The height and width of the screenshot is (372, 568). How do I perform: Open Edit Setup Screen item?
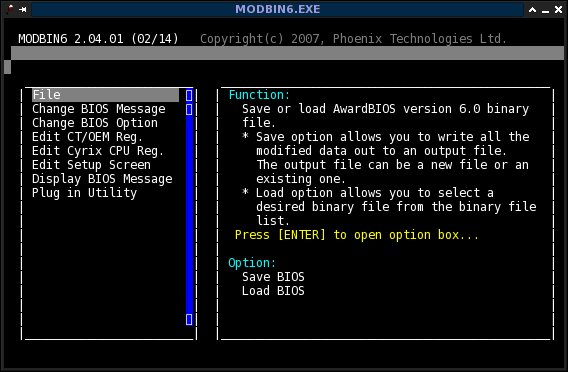tap(91, 165)
